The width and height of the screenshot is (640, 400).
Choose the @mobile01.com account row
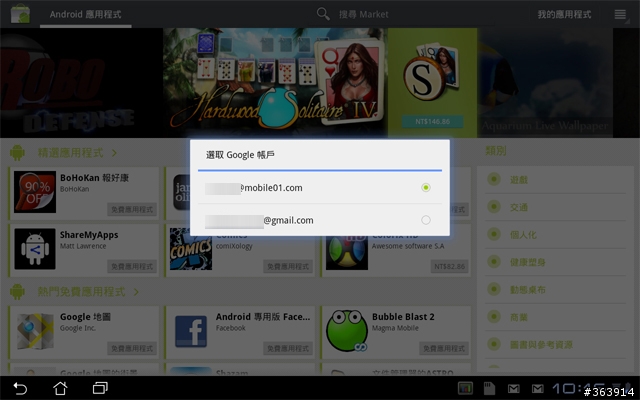(x=320, y=188)
